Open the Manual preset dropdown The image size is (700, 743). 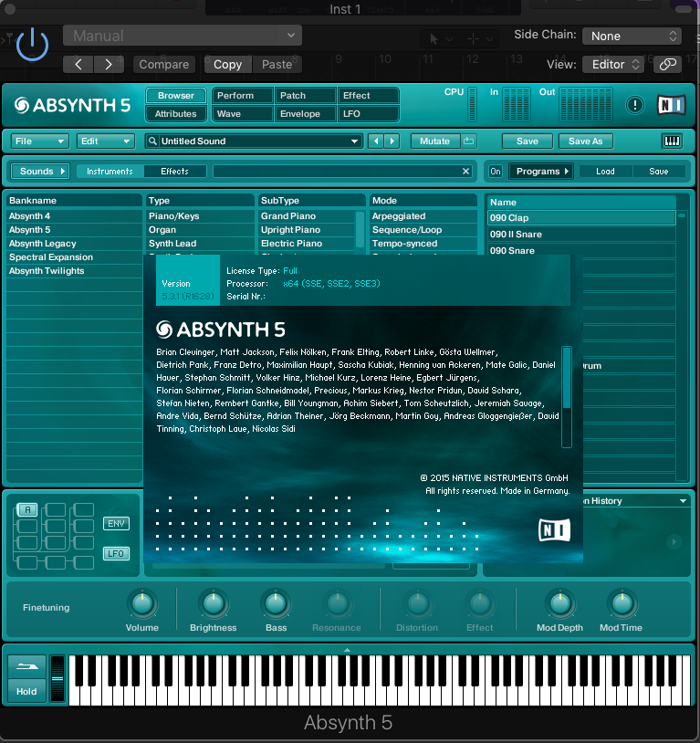183,36
